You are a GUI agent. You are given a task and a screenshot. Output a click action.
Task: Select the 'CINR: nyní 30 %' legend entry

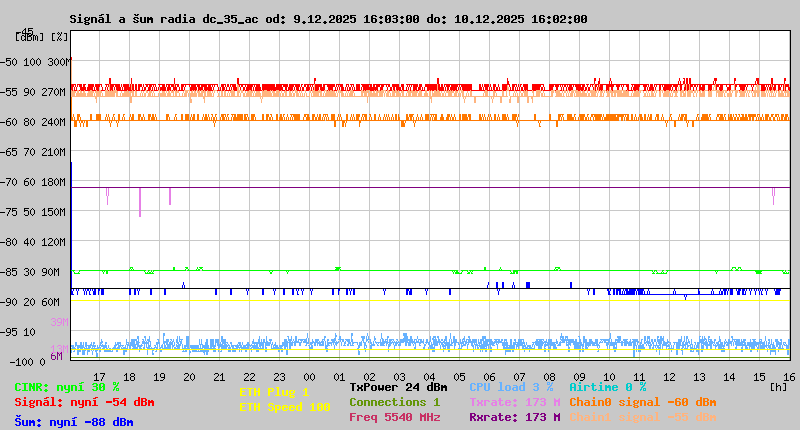[x=67, y=388]
